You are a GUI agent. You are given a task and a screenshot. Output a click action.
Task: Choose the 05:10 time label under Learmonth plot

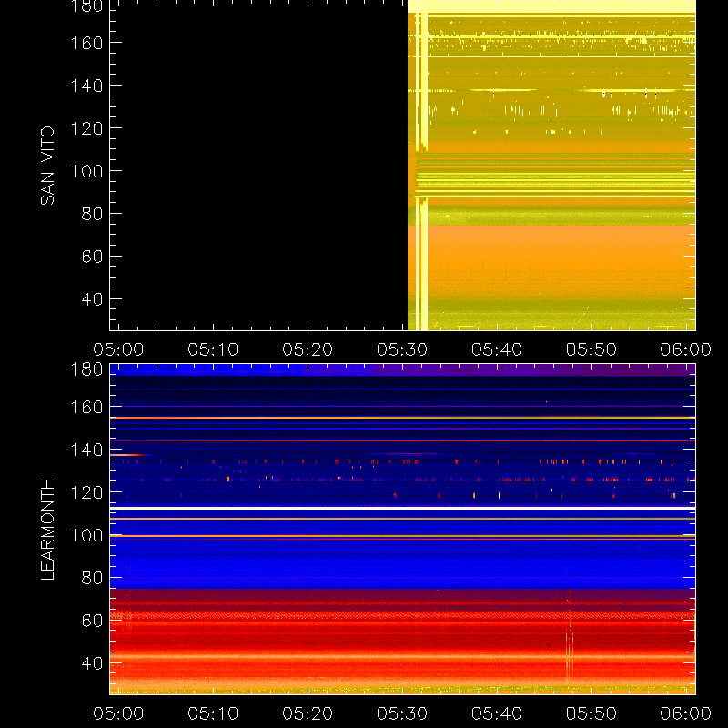(x=213, y=713)
